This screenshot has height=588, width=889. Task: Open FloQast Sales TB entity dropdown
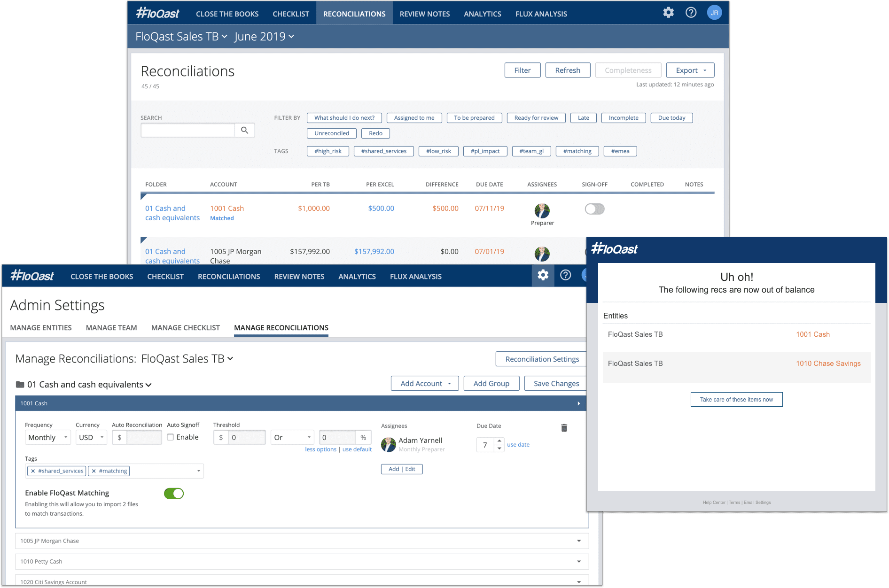point(181,37)
